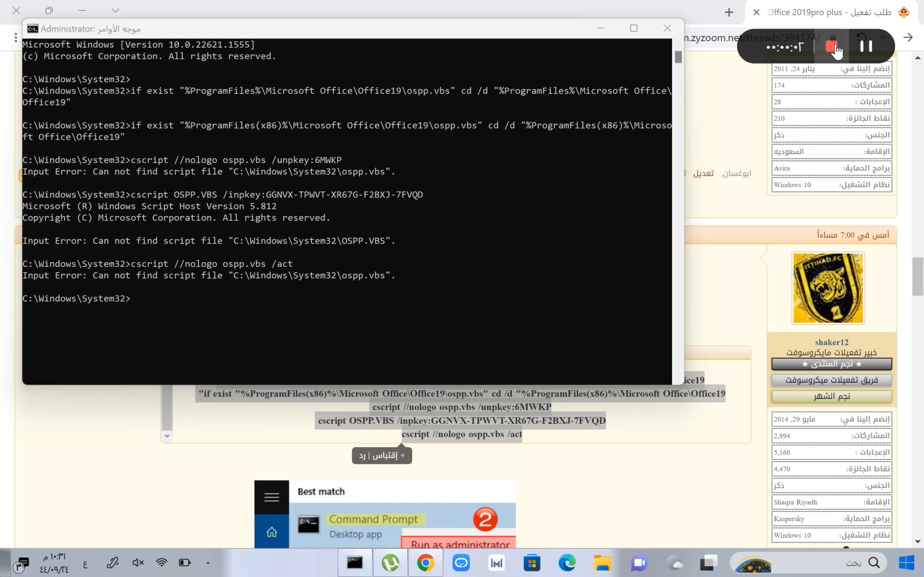Pause the screen recording
The width and height of the screenshot is (924, 577).
click(x=866, y=47)
